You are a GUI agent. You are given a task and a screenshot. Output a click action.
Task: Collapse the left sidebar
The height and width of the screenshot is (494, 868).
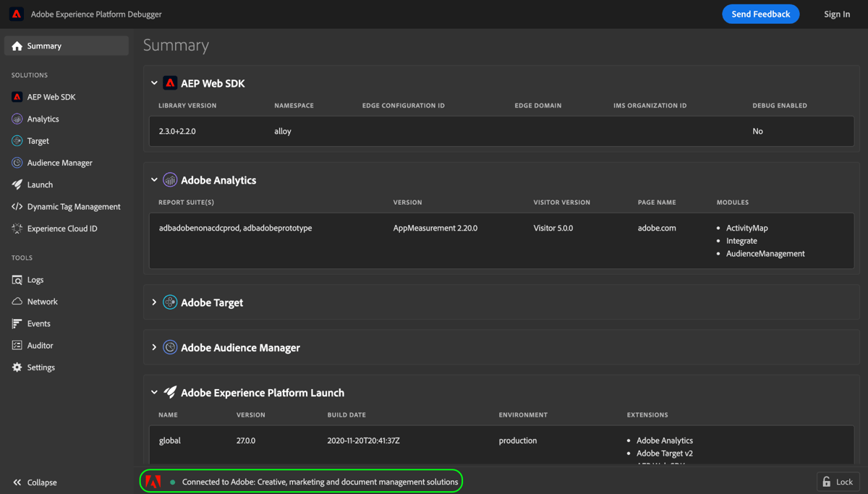(x=34, y=482)
